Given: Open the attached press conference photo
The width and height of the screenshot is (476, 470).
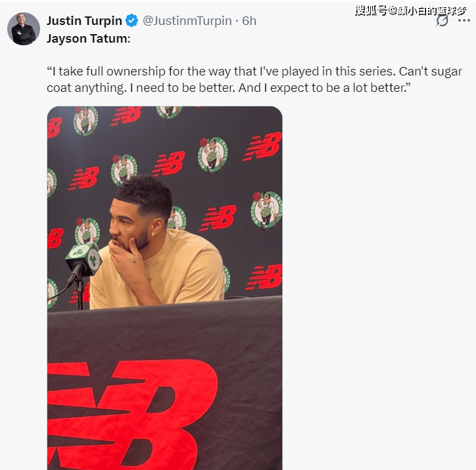Looking at the screenshot, I should click(165, 288).
